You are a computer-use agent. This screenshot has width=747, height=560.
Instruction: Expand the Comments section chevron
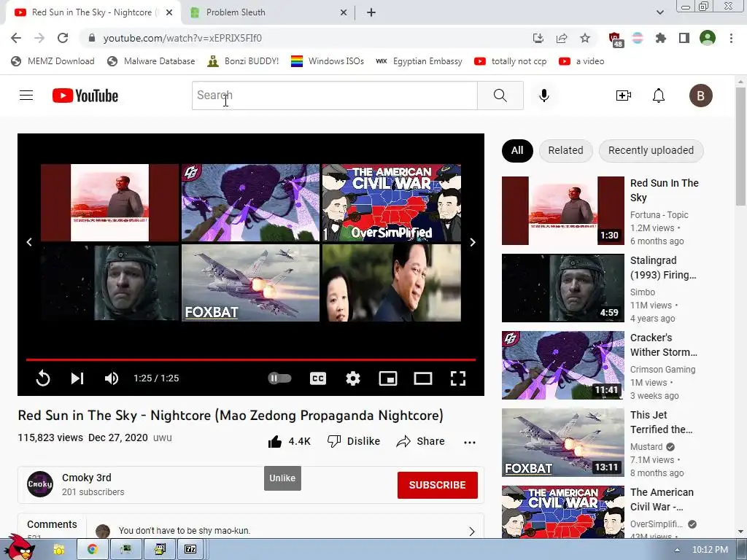coord(472,532)
